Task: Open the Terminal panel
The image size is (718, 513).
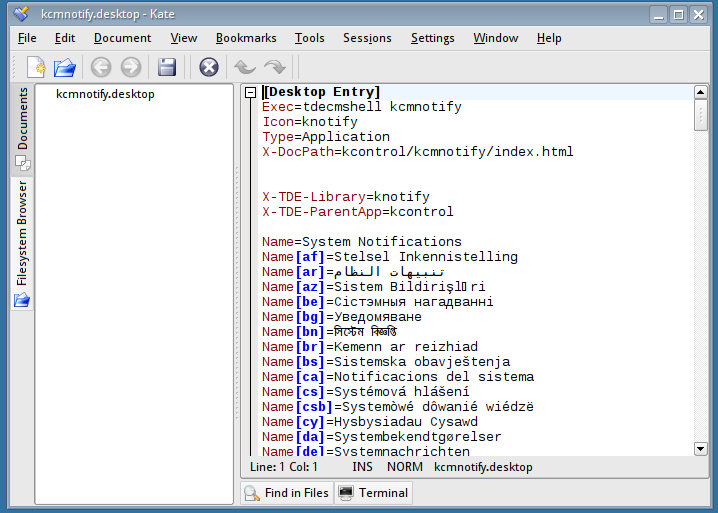Action: [x=373, y=493]
